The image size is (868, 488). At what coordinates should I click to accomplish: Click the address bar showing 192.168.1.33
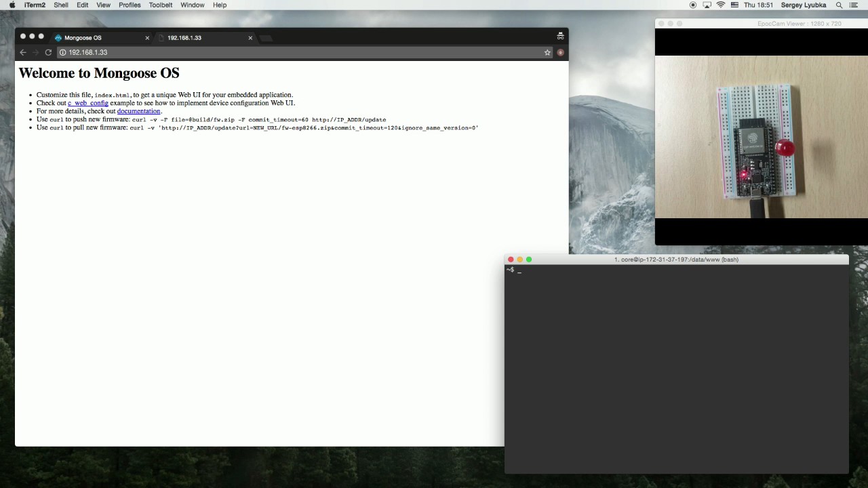(x=305, y=52)
